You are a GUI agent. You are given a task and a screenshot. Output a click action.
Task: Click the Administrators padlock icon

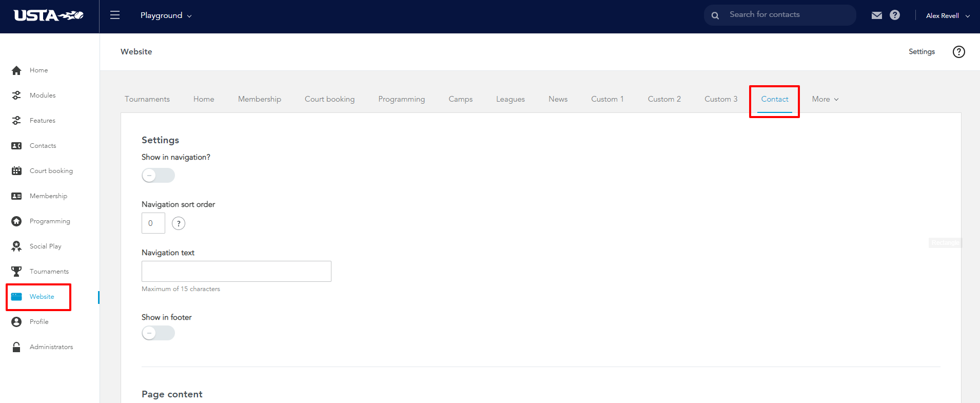coord(16,347)
